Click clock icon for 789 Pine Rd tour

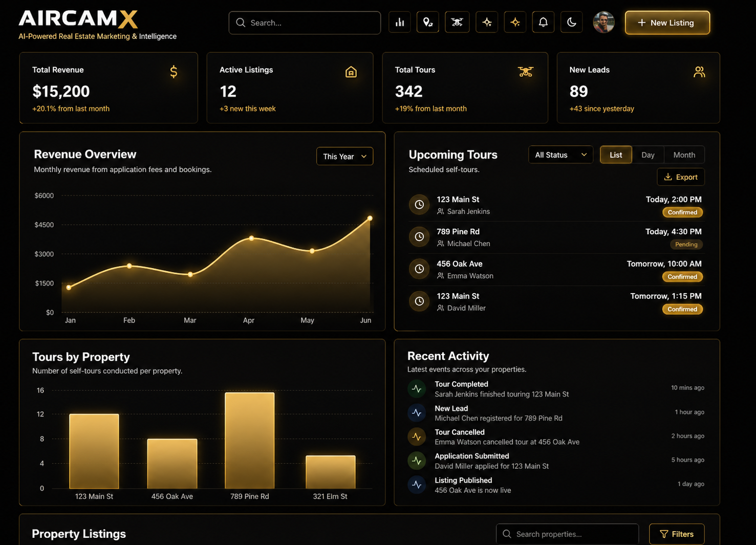tap(419, 236)
